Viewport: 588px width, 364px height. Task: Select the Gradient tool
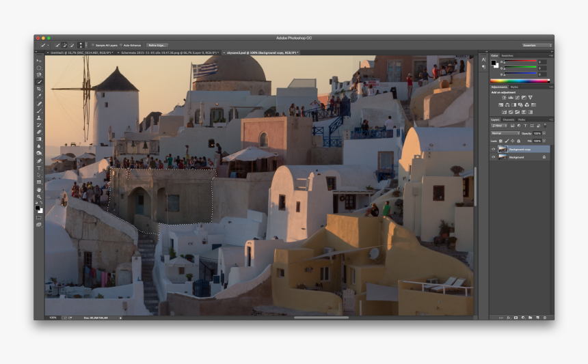[39, 139]
